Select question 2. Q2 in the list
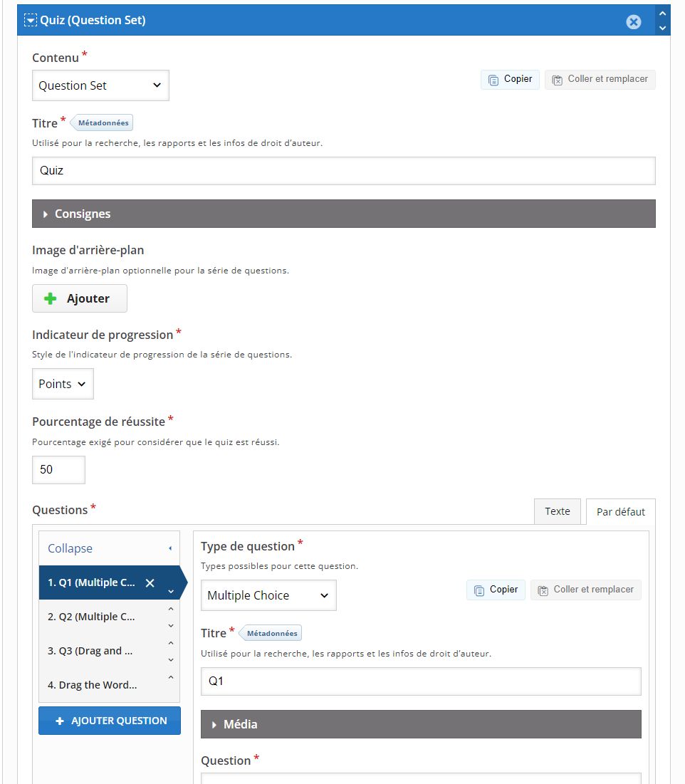Screen dimensions: 685x784 point(91,617)
